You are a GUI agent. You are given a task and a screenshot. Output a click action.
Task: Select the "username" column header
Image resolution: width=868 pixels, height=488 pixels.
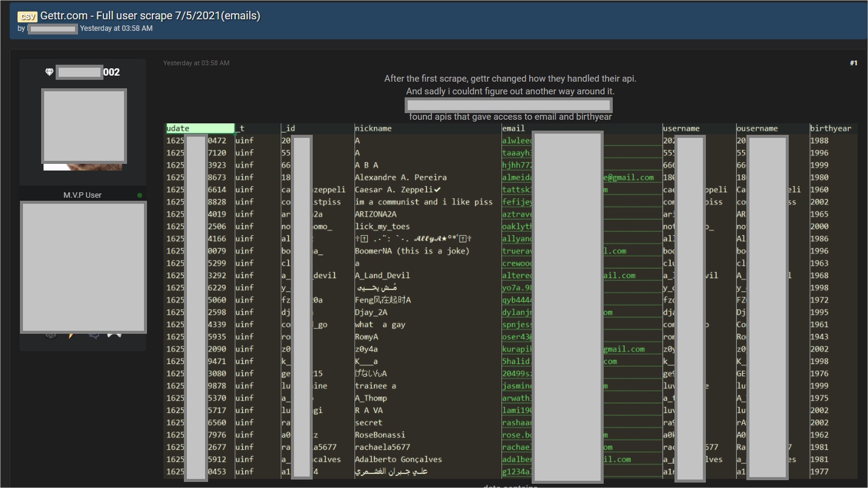[681, 128]
